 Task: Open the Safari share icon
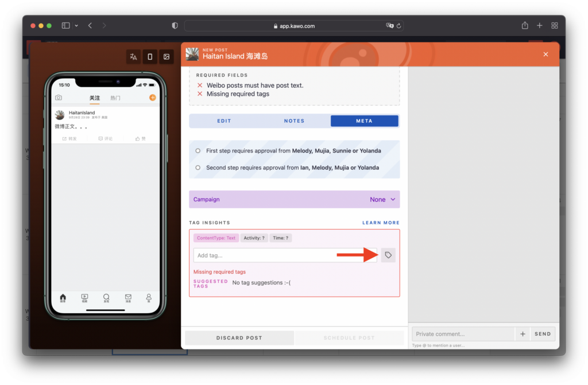click(525, 25)
